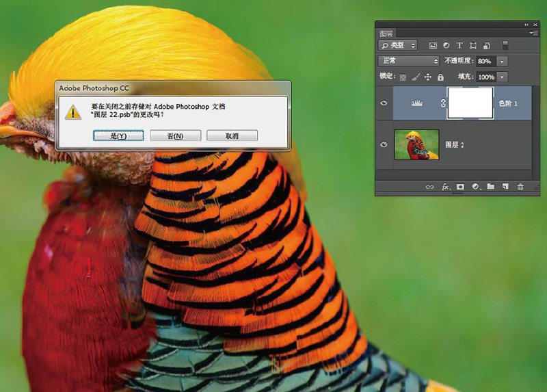Click the 填充 fill value field

pyautogui.click(x=486, y=77)
